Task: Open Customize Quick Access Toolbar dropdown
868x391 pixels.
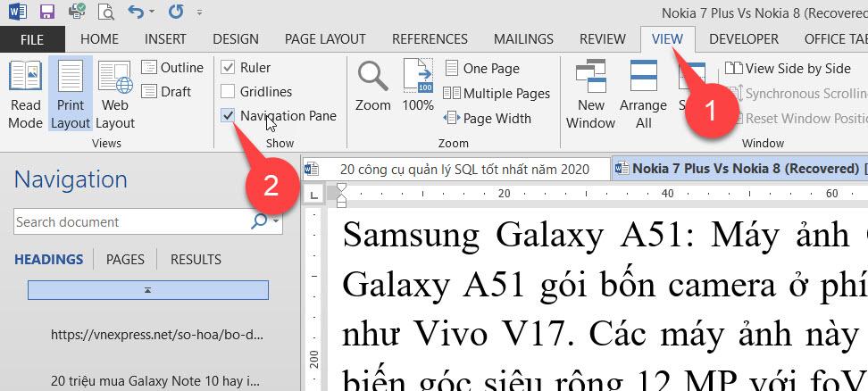Action: [x=199, y=12]
